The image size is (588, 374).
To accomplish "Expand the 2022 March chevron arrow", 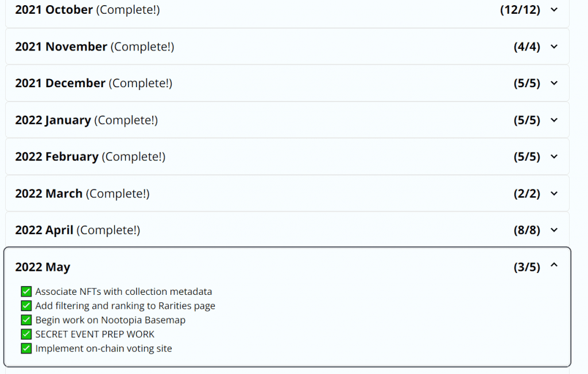I will [554, 194].
